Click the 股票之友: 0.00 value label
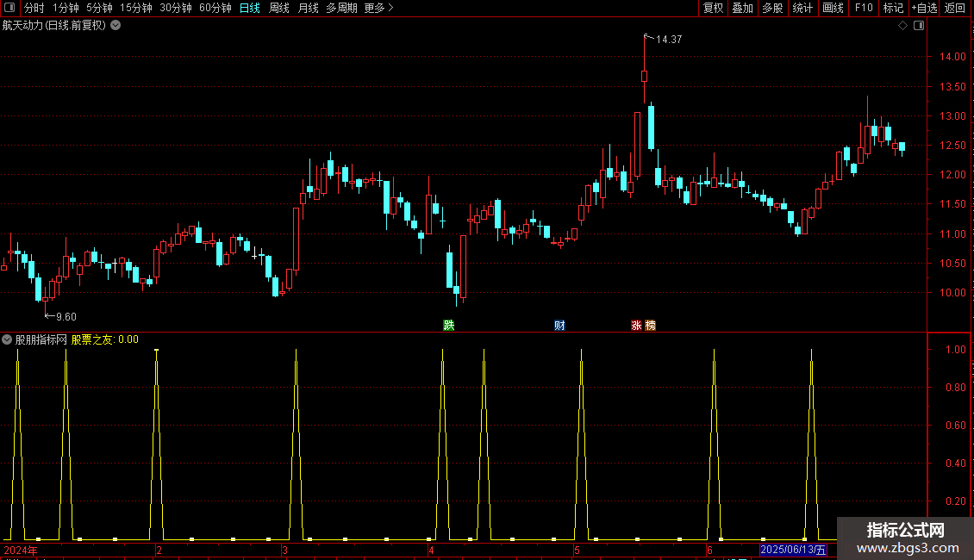Screen dimensions: 974x560 pos(105,339)
